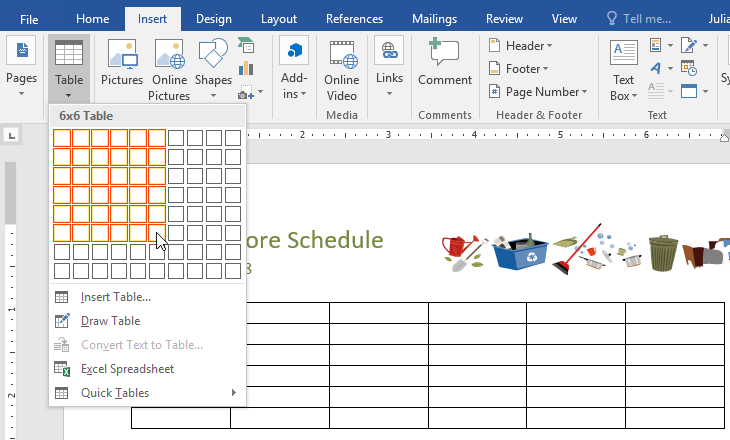The height and width of the screenshot is (440, 730).
Task: Open the Page Number dropdown
Action: [538, 91]
